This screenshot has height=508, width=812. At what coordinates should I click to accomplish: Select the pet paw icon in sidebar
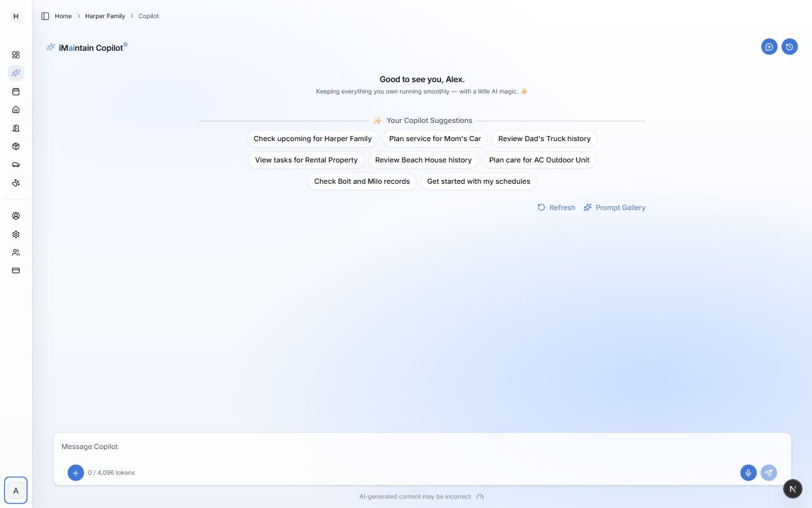tap(16, 183)
